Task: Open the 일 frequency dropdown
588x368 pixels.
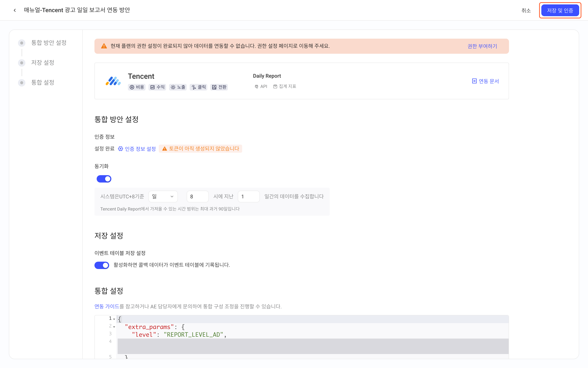Action: (x=163, y=196)
